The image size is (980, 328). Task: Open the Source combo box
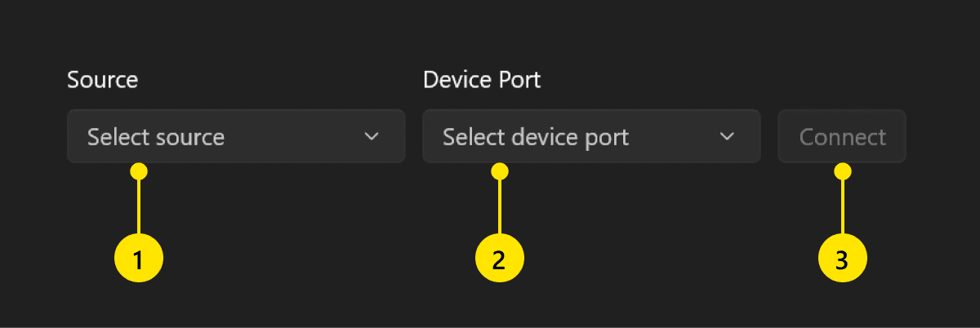235,136
